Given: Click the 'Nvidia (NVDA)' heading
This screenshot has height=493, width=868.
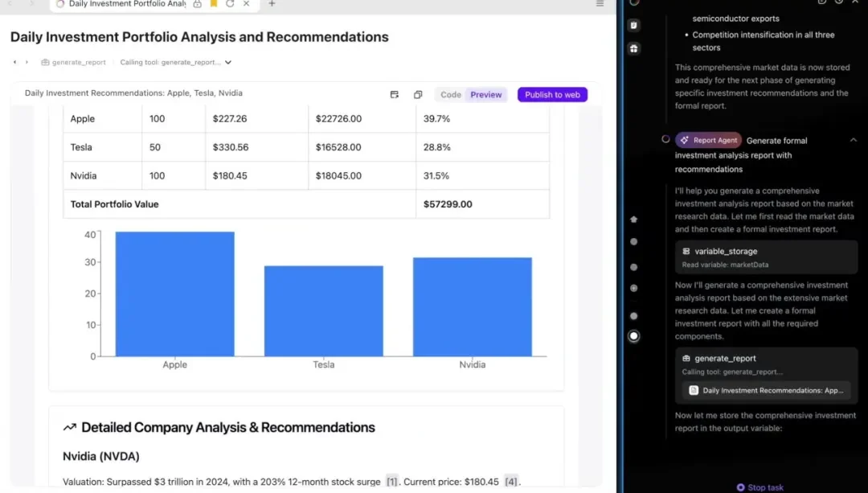Looking at the screenshot, I should click(100, 457).
